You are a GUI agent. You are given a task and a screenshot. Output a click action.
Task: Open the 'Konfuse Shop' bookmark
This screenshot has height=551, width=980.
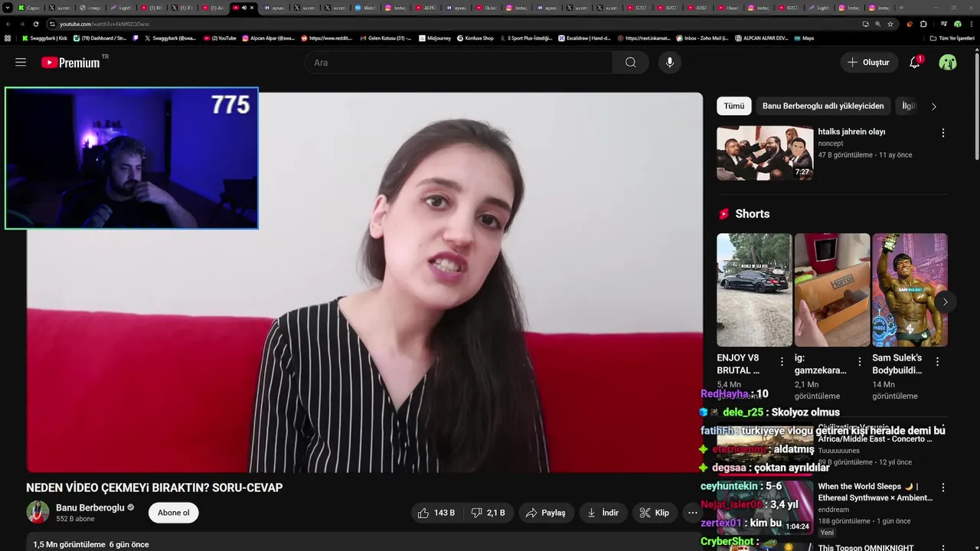click(x=475, y=37)
